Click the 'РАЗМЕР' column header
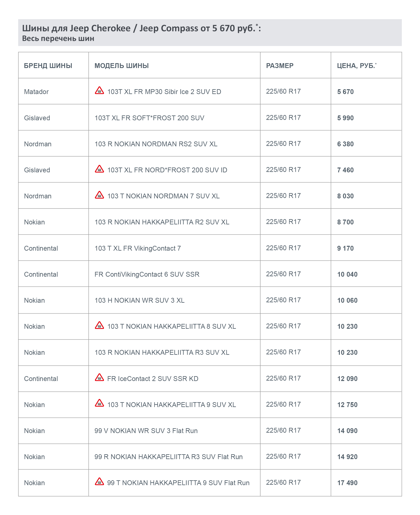The height and width of the screenshot is (515, 420). [280, 66]
